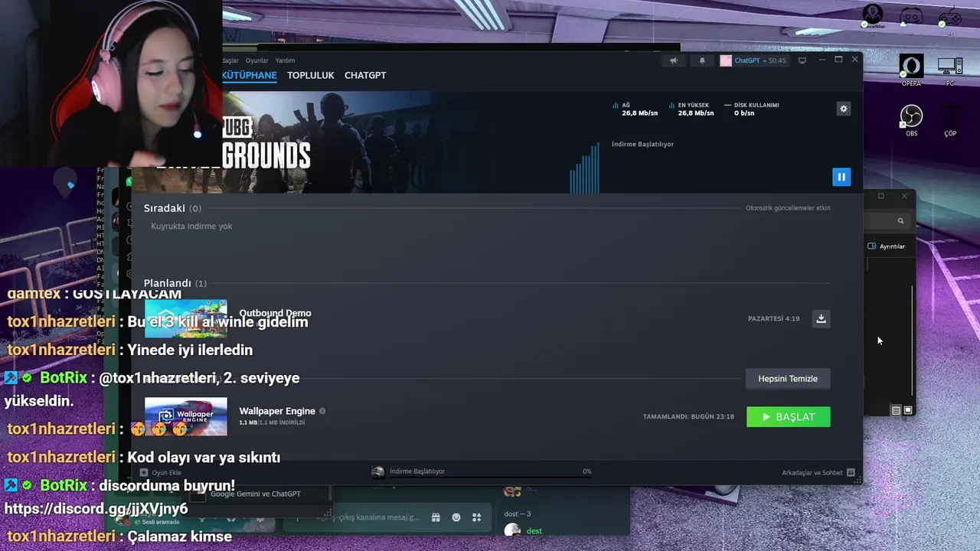The width and height of the screenshot is (980, 551).
Task: Open the CHATGPT profile tab
Action: point(365,76)
